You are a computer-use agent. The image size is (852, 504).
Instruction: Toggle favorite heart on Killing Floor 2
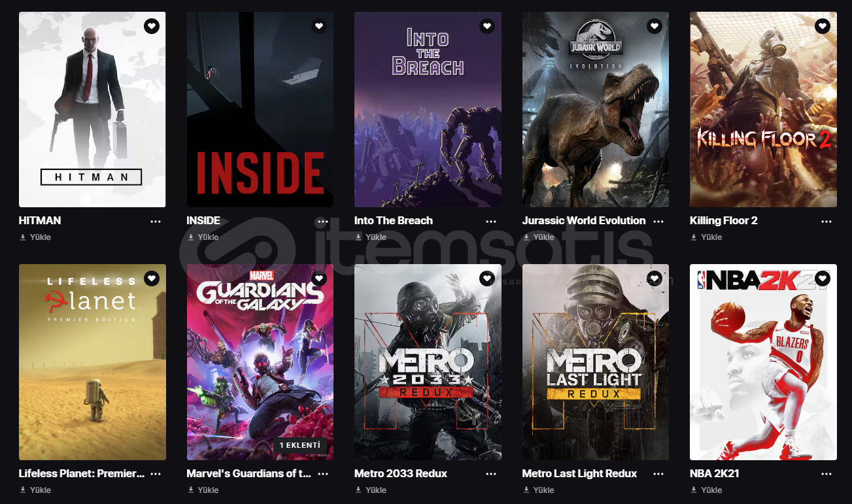[x=823, y=26]
